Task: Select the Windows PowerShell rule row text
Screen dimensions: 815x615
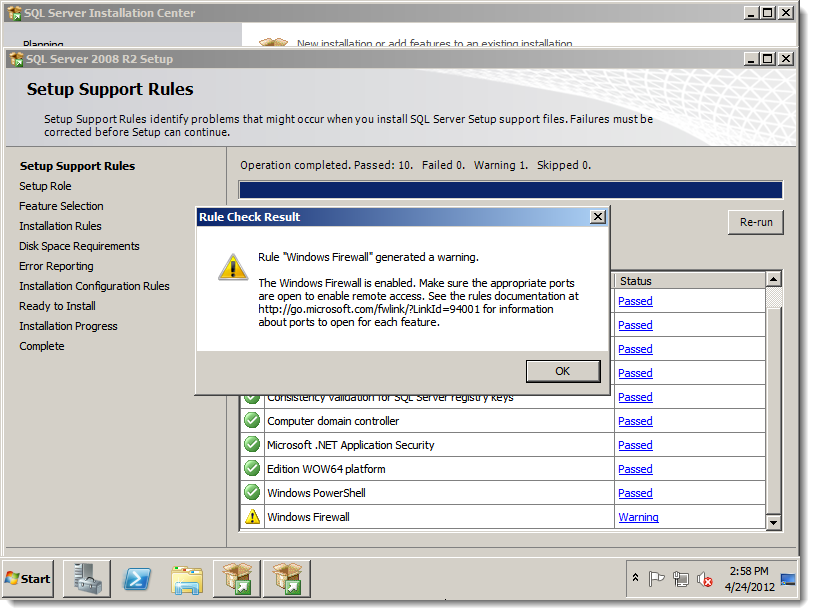Action: (x=316, y=493)
